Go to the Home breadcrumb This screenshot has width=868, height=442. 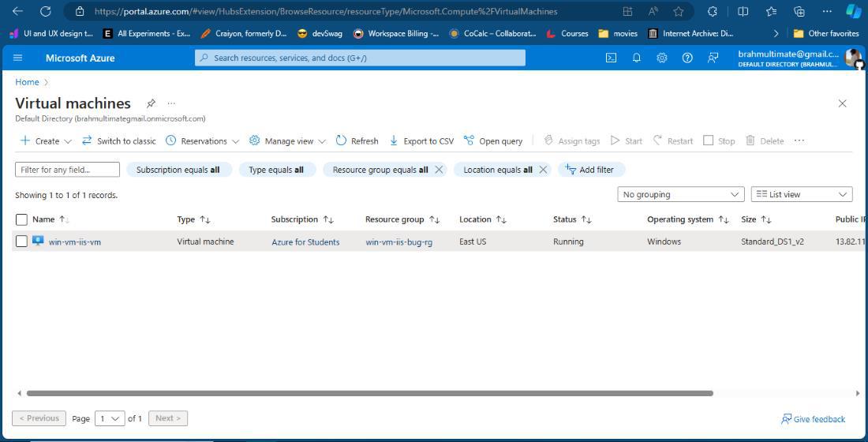pos(27,82)
